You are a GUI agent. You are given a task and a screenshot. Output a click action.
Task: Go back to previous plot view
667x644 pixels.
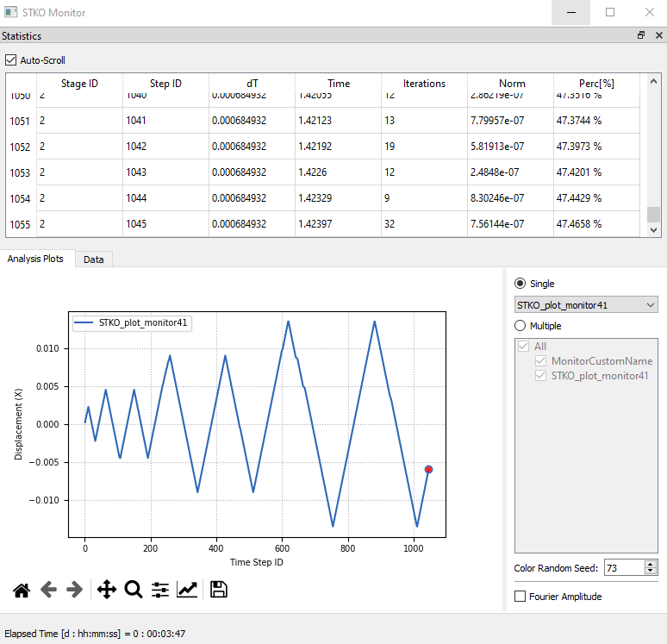48,590
